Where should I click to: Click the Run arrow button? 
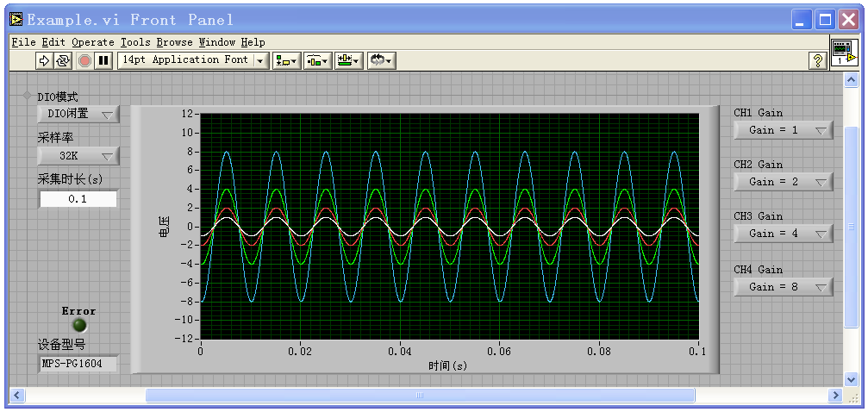click(45, 60)
